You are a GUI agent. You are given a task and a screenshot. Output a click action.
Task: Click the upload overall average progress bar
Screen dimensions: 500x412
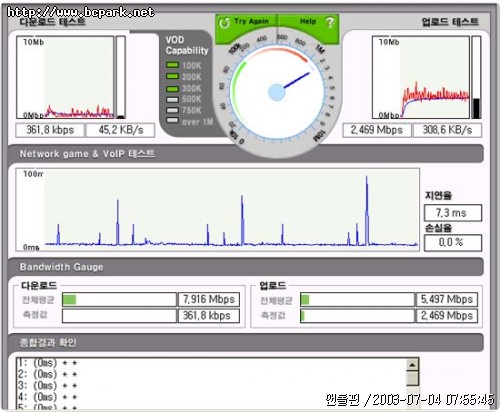tap(357, 299)
